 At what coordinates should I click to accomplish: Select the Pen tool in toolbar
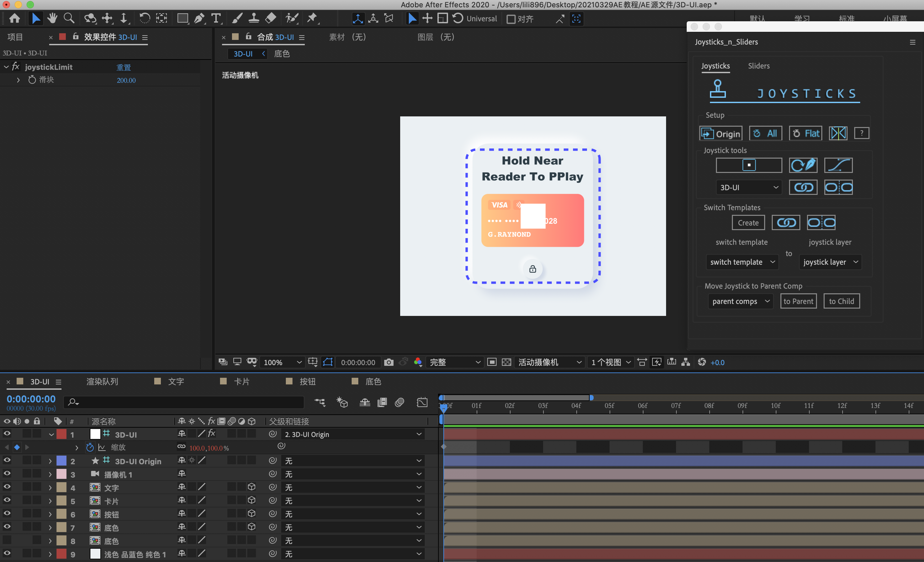(x=199, y=18)
